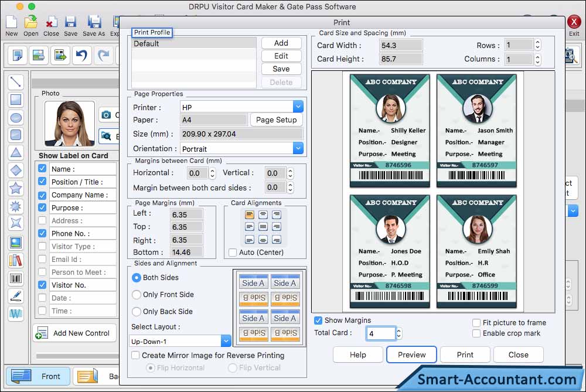Adjust margin between both card sides stepper

[291, 188]
